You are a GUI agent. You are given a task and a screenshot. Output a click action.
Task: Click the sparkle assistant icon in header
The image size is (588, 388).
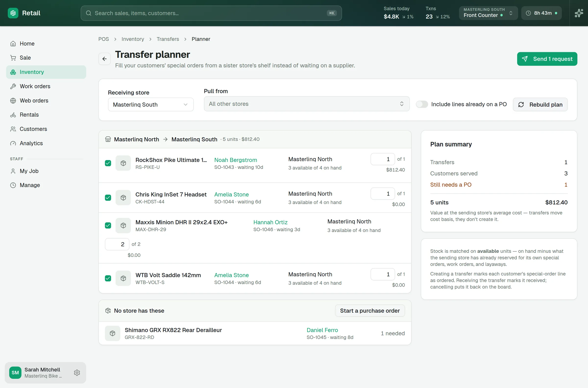click(x=579, y=13)
